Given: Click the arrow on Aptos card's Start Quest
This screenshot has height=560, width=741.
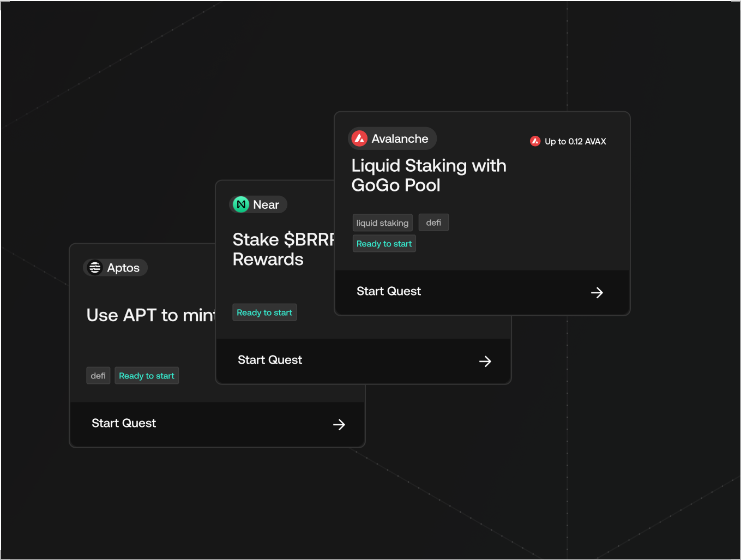Looking at the screenshot, I should tap(339, 425).
